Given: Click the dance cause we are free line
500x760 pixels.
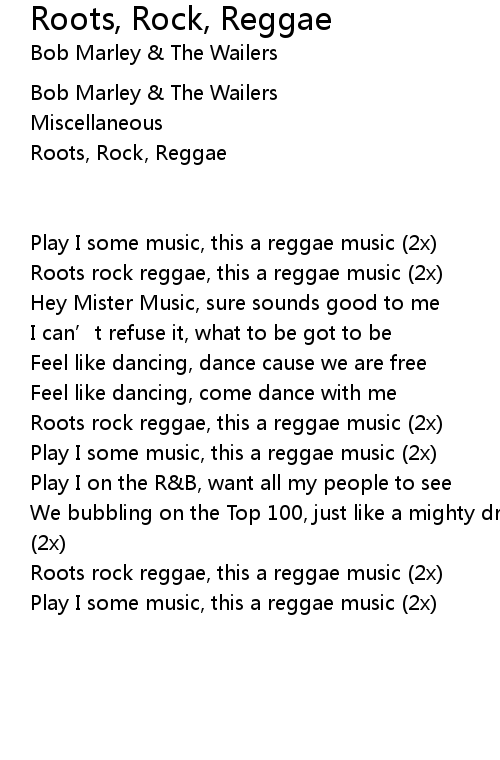Looking at the screenshot, I should 228,363.
